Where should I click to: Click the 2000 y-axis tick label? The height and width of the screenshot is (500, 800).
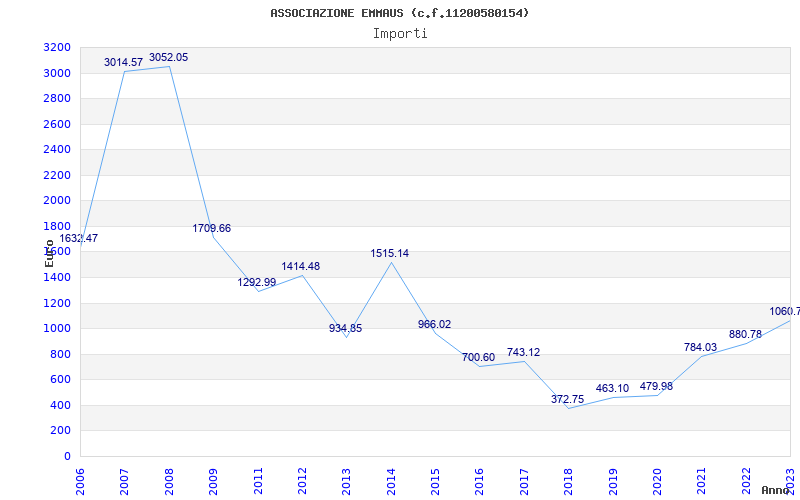click(x=57, y=201)
